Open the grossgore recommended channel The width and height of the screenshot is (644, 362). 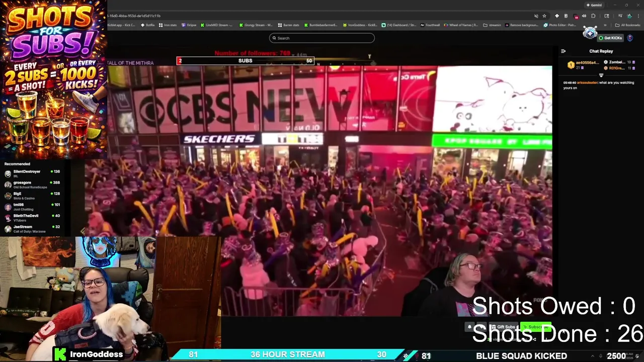(32, 185)
